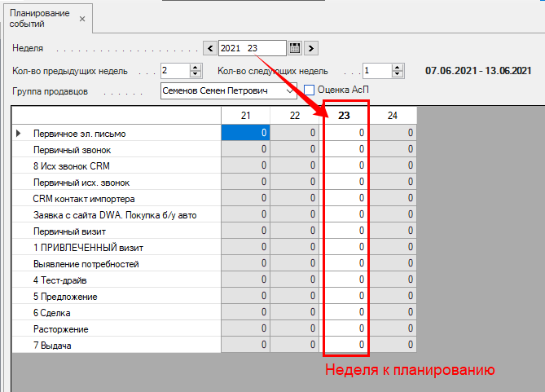Go to next week arrow button
The image size is (545, 392).
[311, 49]
